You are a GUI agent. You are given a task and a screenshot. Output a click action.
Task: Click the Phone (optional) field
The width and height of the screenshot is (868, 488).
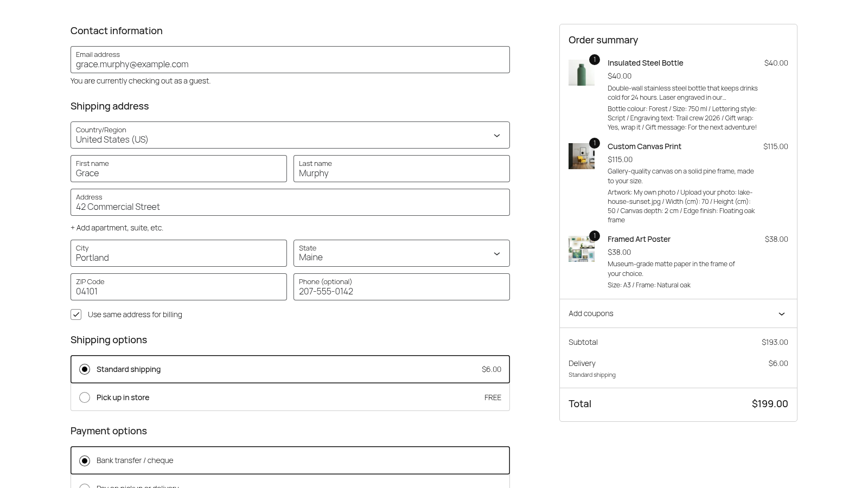tap(401, 287)
